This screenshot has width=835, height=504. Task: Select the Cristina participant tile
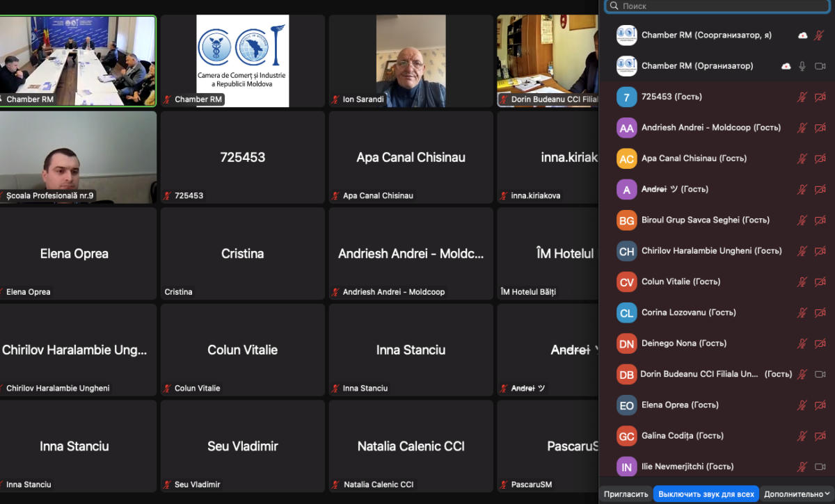point(243,254)
